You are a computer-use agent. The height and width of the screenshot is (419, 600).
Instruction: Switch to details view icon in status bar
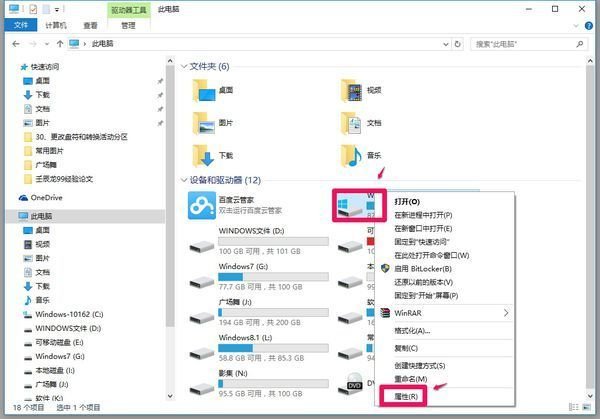pos(573,408)
